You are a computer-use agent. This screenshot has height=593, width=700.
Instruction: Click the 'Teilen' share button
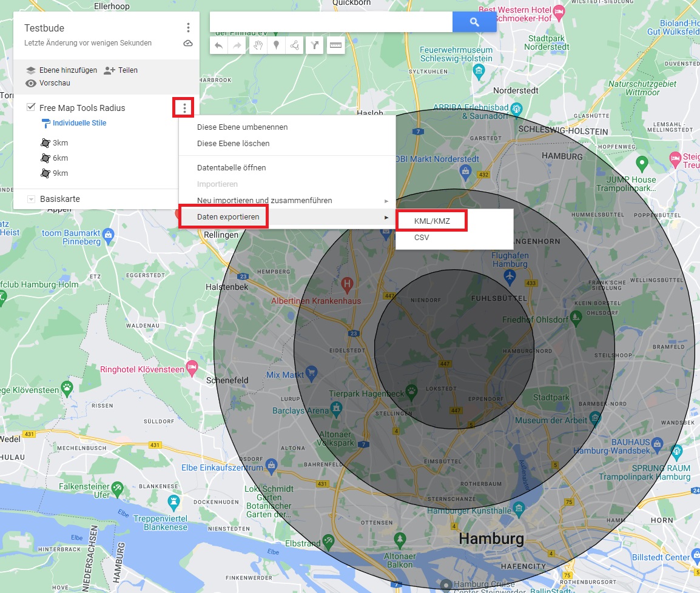121,70
